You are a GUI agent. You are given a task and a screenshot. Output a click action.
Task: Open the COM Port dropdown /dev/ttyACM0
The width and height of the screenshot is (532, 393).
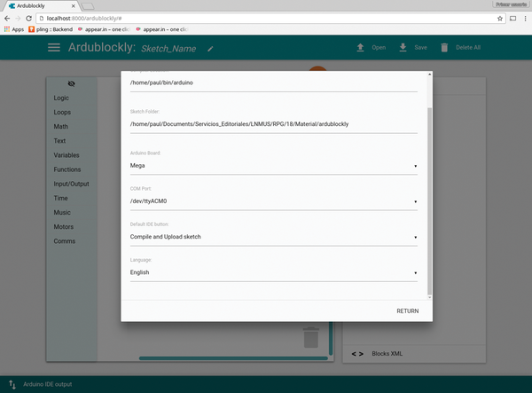coord(273,201)
